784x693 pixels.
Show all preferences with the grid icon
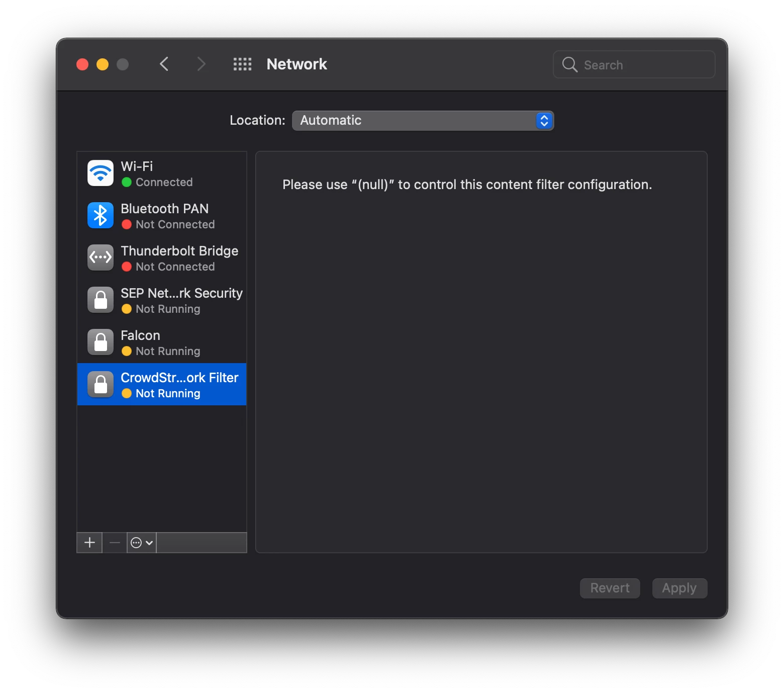point(242,64)
